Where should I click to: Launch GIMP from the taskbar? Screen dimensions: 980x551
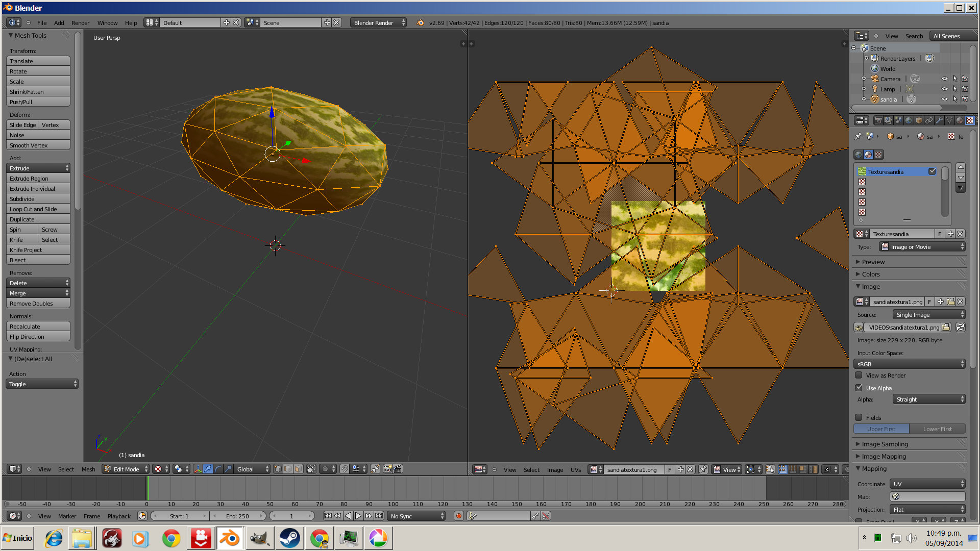260,538
